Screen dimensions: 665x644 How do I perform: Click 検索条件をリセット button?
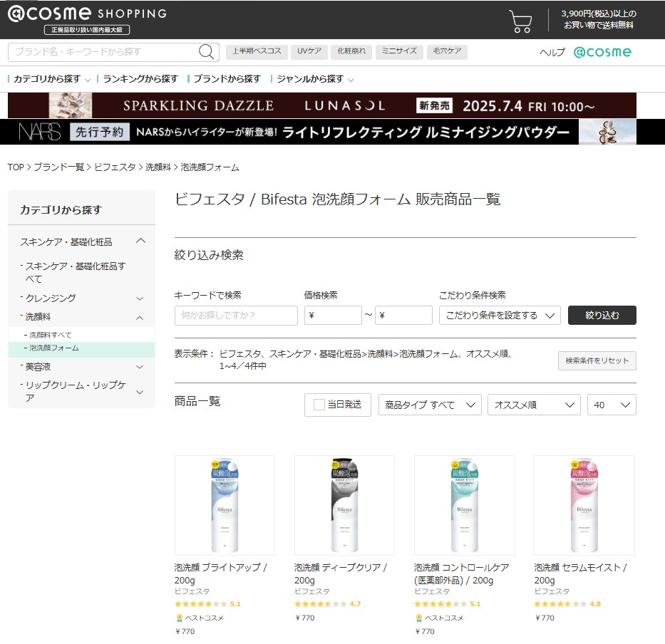click(x=597, y=360)
